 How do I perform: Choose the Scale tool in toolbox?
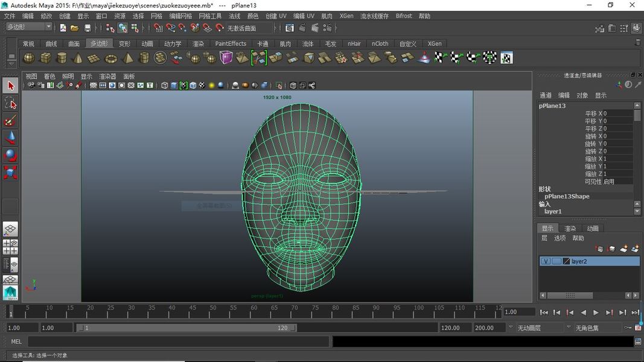(10, 173)
